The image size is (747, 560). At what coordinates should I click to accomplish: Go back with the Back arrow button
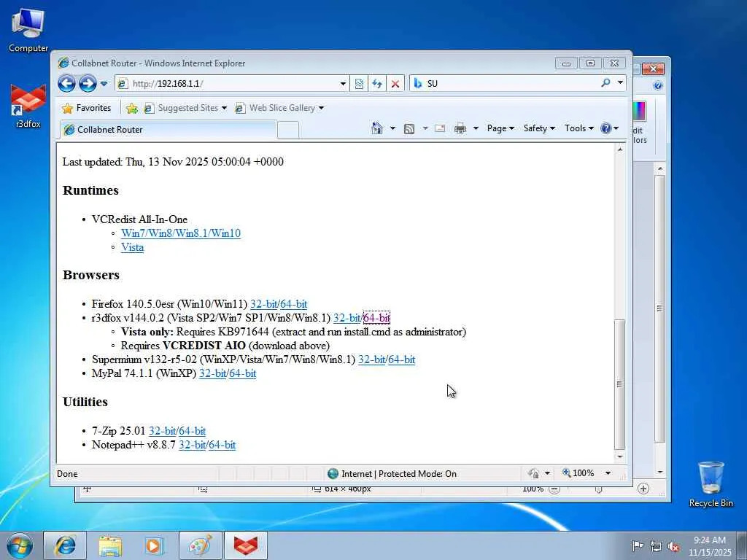pos(66,84)
